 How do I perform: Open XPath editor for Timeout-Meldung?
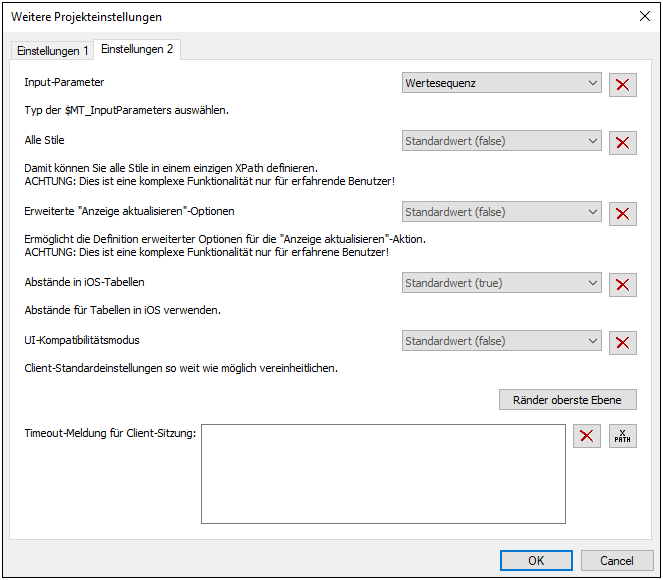pos(623,436)
